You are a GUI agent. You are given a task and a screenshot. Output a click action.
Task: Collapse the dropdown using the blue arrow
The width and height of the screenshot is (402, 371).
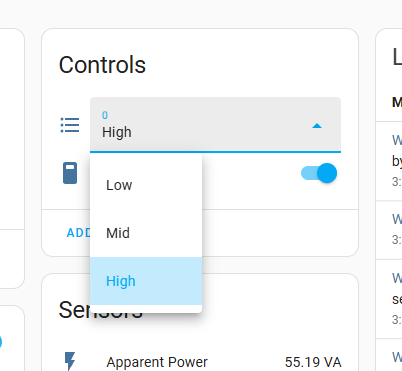click(x=317, y=126)
